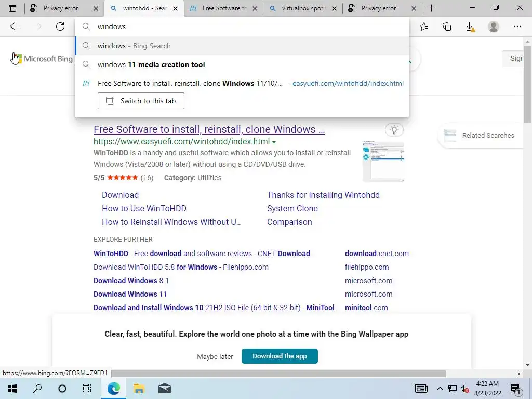Select 'windows 11 media creation tool' suggestion

(242, 64)
